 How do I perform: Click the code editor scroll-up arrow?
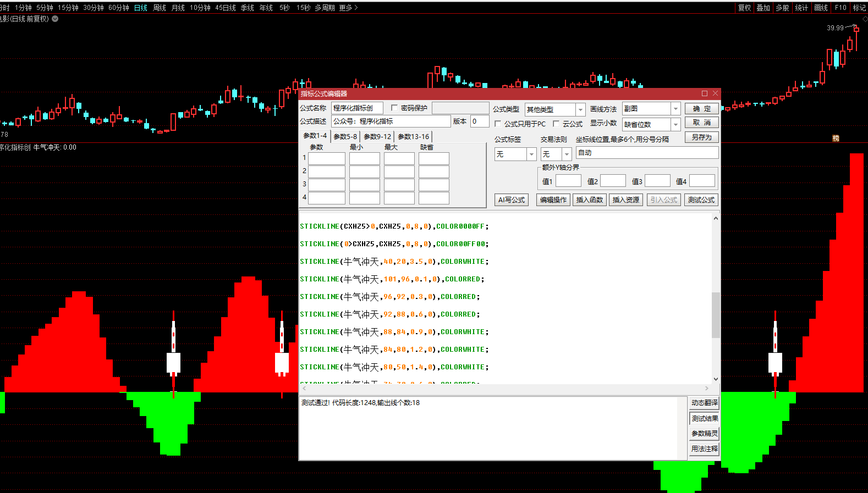[x=716, y=218]
